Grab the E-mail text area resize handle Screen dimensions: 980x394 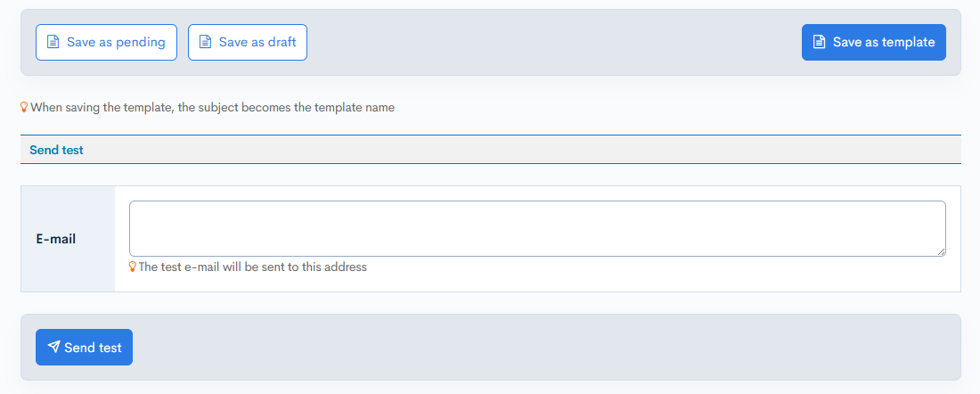941,251
